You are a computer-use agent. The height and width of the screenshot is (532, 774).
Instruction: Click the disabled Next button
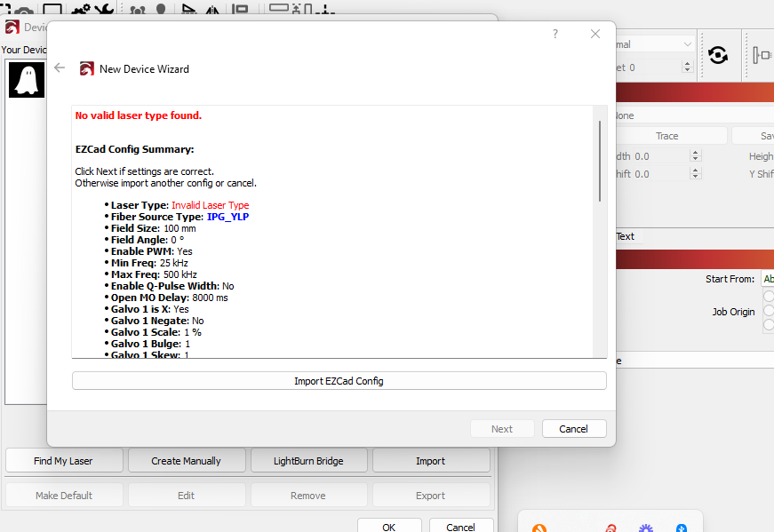pos(502,429)
